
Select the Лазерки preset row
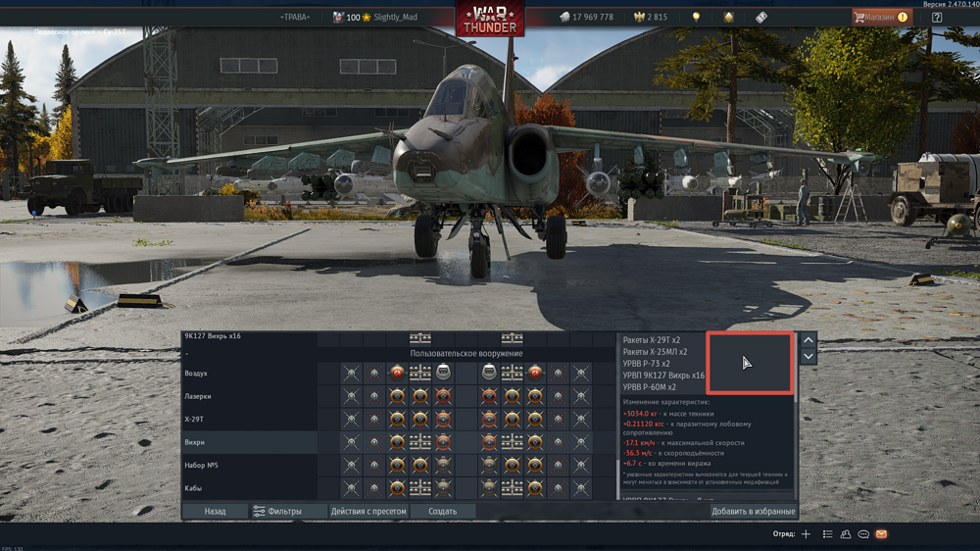[249, 396]
